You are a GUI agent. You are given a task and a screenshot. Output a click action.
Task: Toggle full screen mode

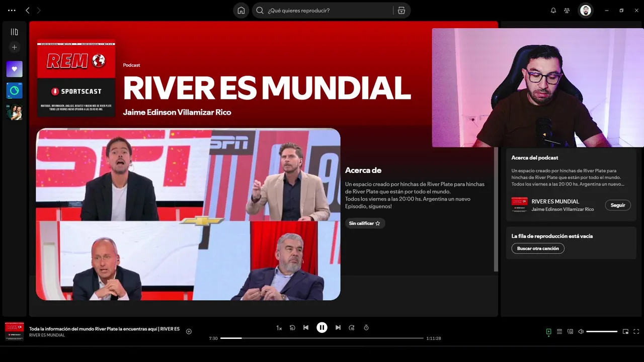636,332
